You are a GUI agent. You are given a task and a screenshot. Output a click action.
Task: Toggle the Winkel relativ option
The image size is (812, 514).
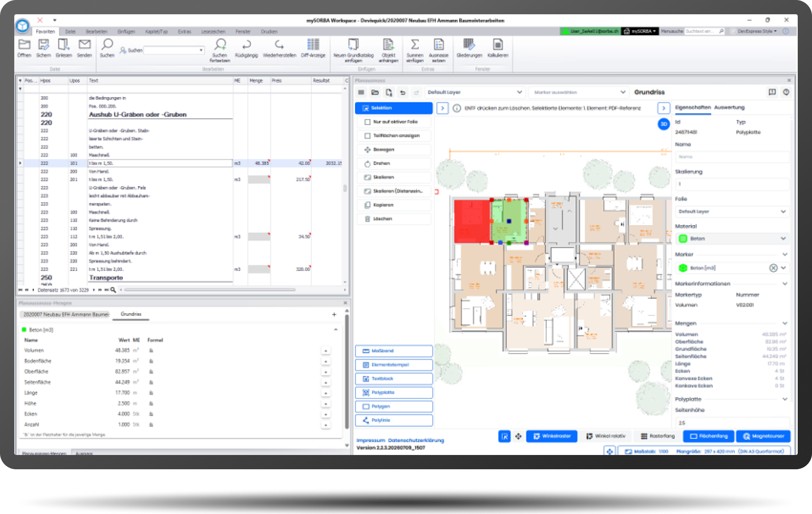pos(605,436)
